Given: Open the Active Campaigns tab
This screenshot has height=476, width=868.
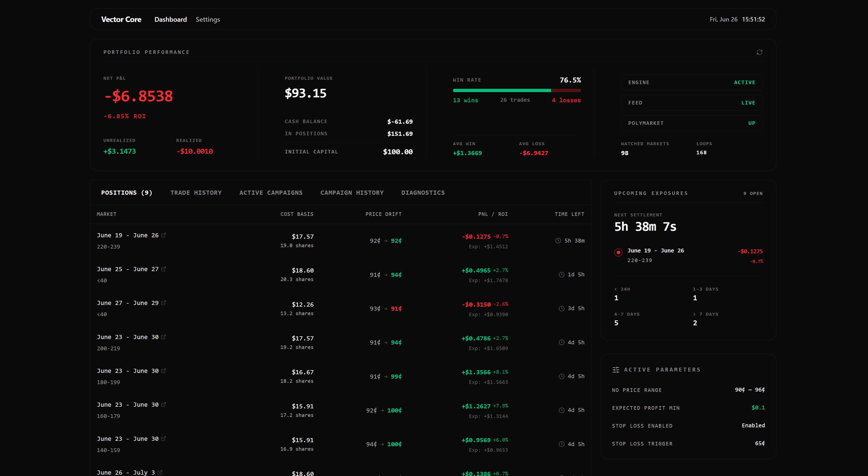Looking at the screenshot, I should pyautogui.click(x=271, y=192).
